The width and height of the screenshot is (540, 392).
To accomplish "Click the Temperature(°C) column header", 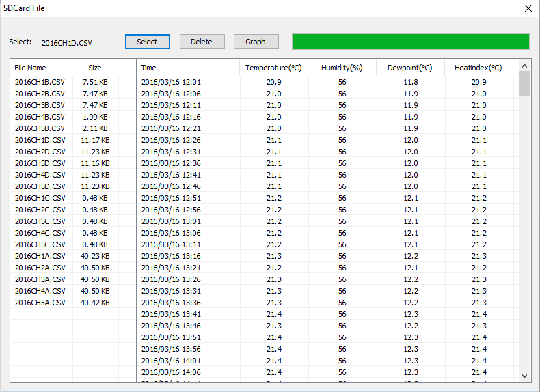I will pos(273,68).
